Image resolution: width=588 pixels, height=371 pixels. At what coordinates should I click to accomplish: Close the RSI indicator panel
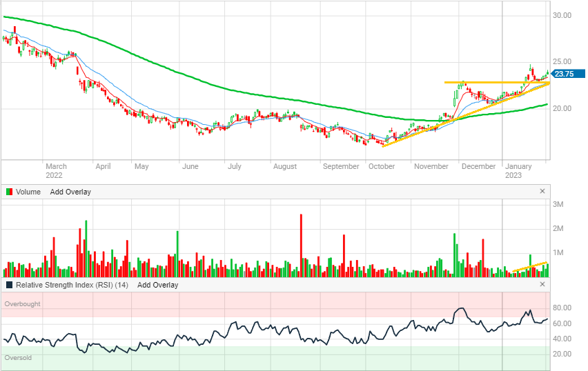[542, 284]
